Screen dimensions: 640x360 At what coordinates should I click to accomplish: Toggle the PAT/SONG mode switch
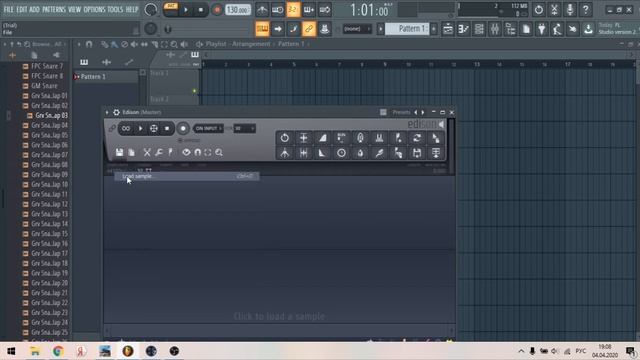coord(171,9)
